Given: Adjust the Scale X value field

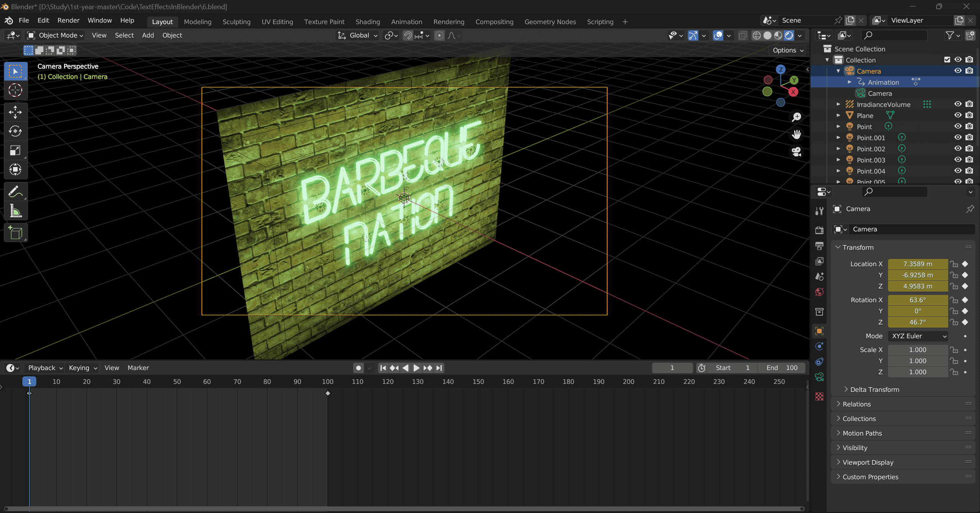Looking at the screenshot, I should (918, 350).
